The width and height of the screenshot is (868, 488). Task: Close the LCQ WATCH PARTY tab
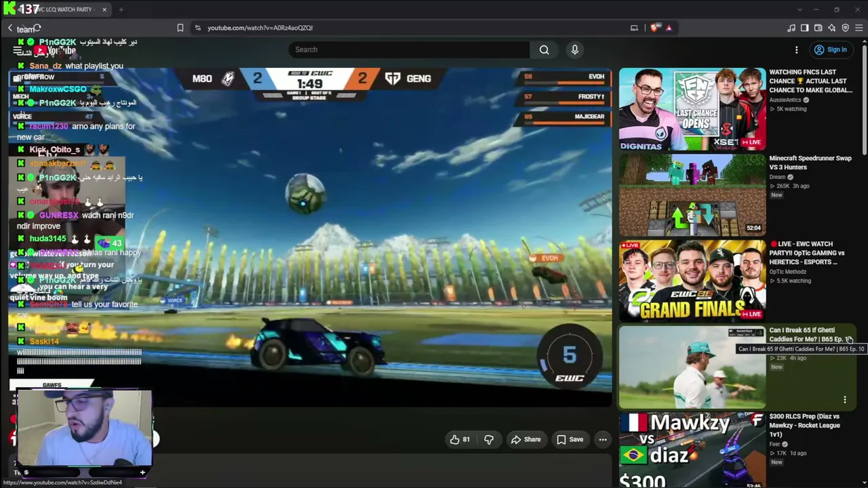click(104, 9)
